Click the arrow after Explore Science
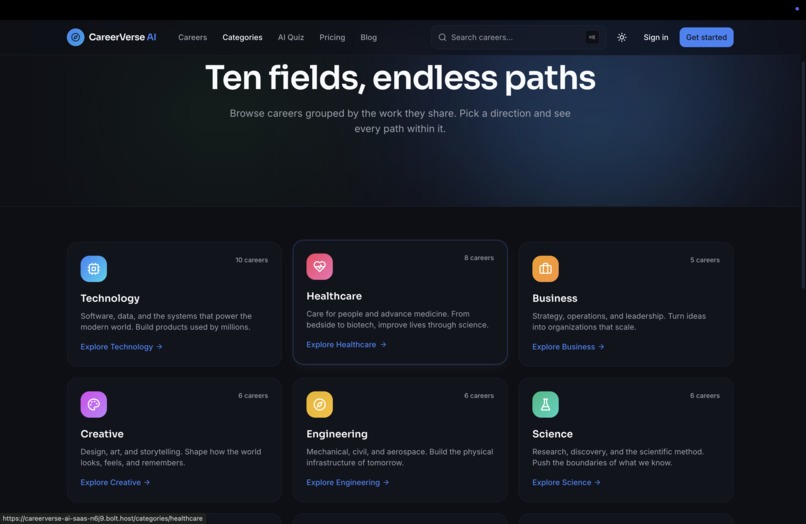 597,482
